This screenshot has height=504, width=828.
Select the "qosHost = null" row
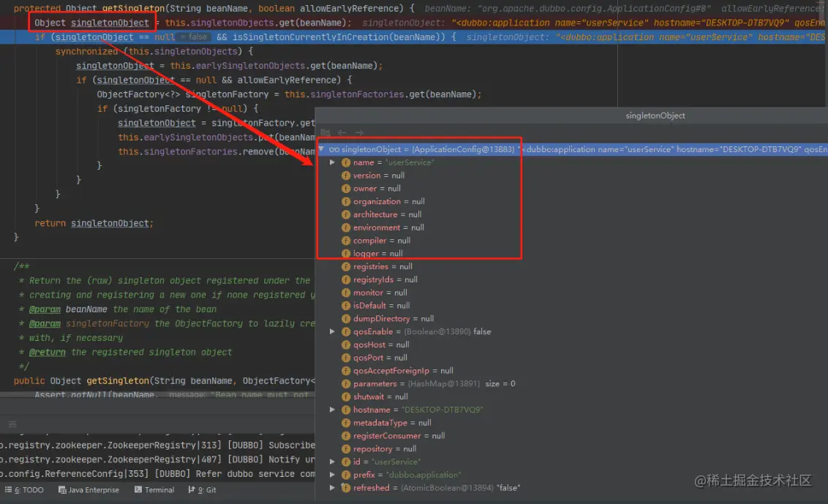381,345
